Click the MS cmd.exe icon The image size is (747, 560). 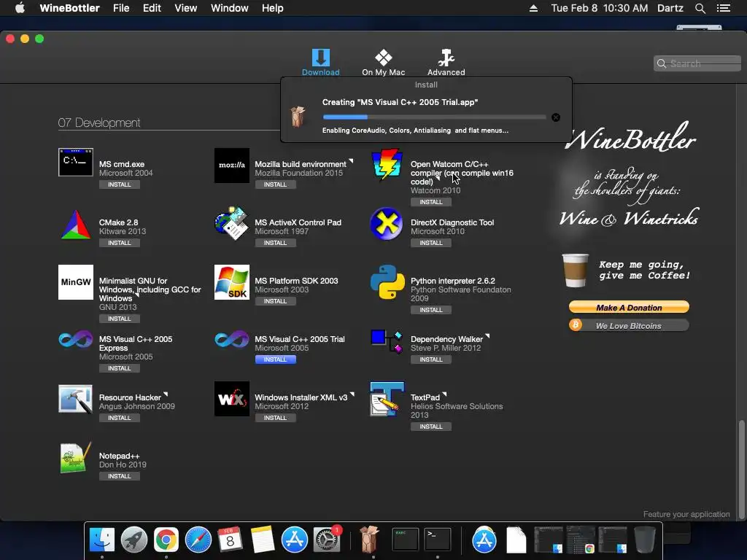pos(76,162)
